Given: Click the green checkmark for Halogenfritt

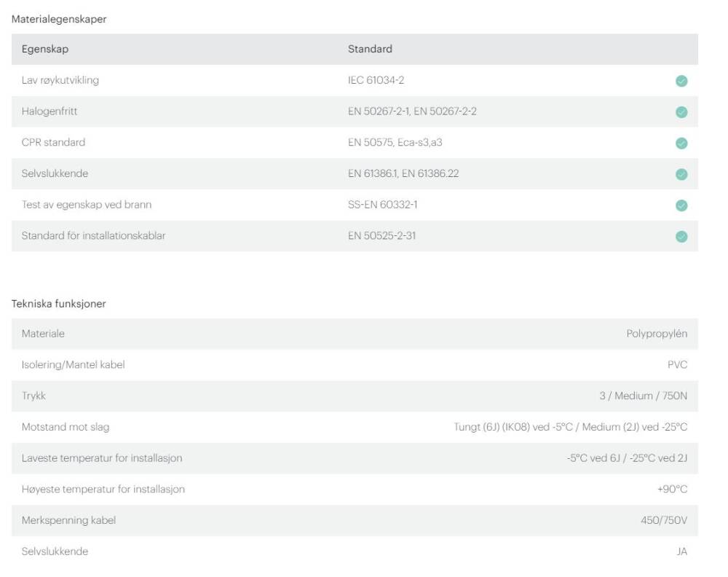Looking at the screenshot, I should 681,112.
